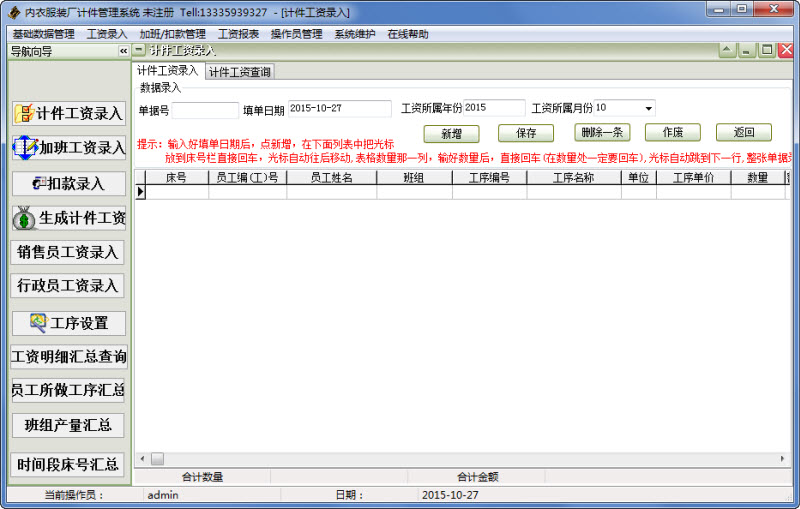The width and height of the screenshot is (800, 509).
Task: Click the horizontal scrollbar left arrow
Action: tap(142, 459)
